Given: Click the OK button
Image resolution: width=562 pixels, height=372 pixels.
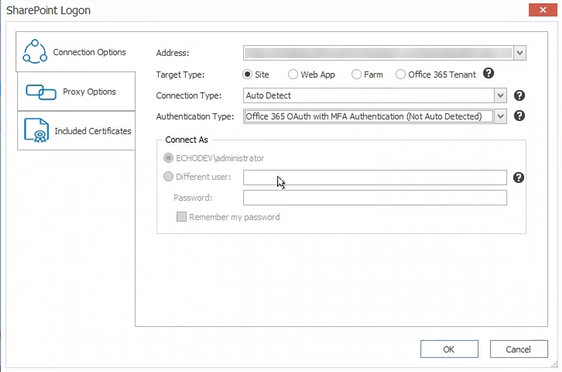Looking at the screenshot, I should coord(449,349).
